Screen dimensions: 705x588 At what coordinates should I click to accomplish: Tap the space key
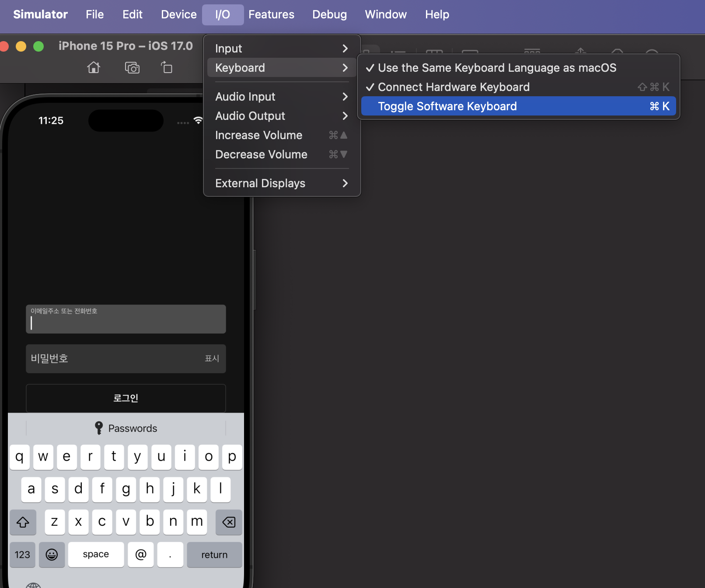(96, 554)
